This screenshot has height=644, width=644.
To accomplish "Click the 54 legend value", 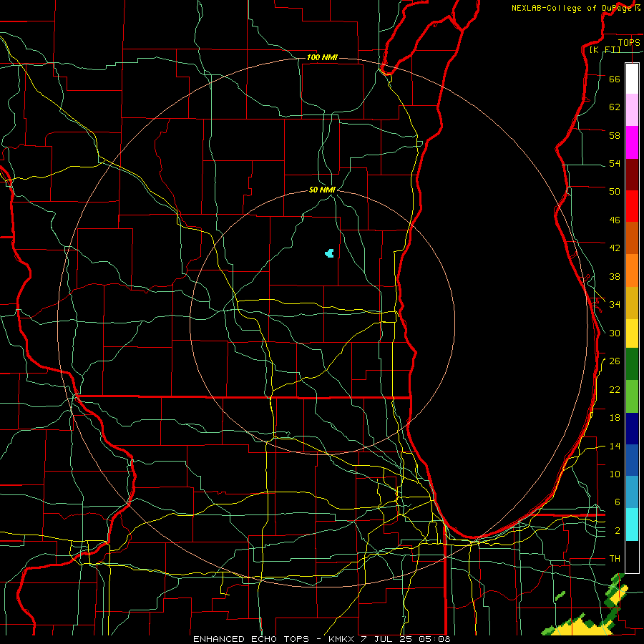I will click(615, 163).
